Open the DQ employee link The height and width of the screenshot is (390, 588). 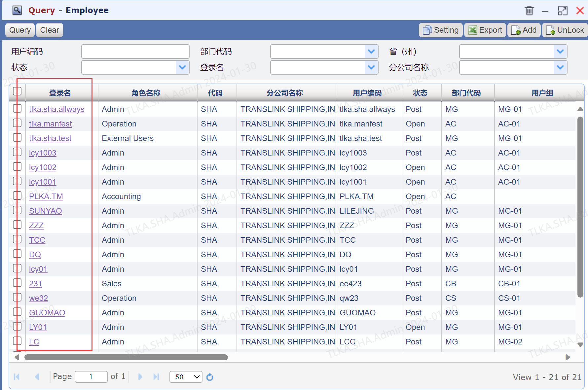coord(35,255)
